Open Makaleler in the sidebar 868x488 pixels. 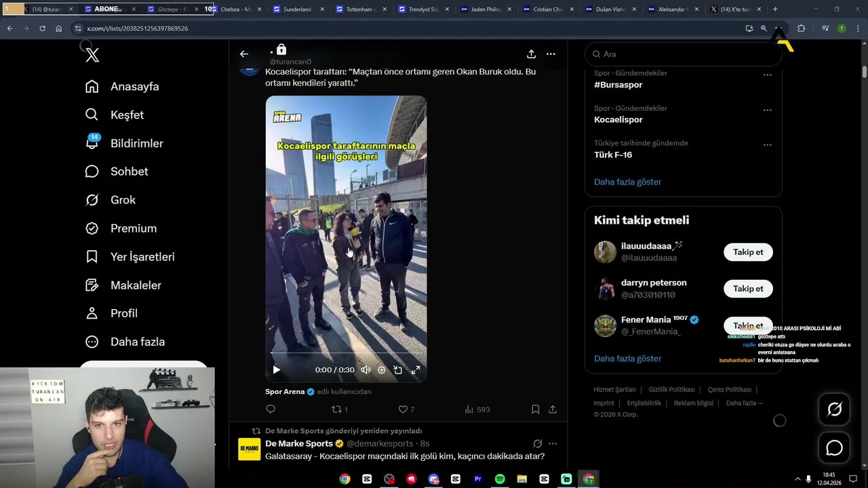pyautogui.click(x=123, y=285)
